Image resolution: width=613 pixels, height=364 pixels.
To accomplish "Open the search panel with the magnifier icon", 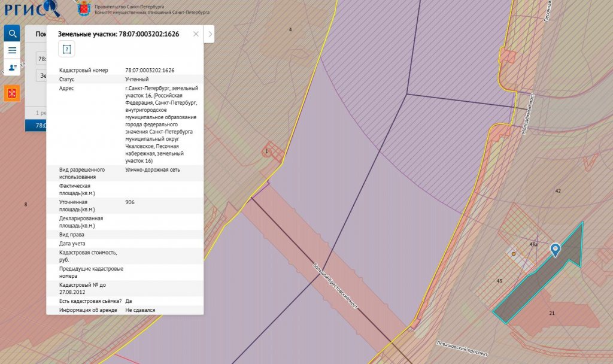I will [x=12, y=34].
